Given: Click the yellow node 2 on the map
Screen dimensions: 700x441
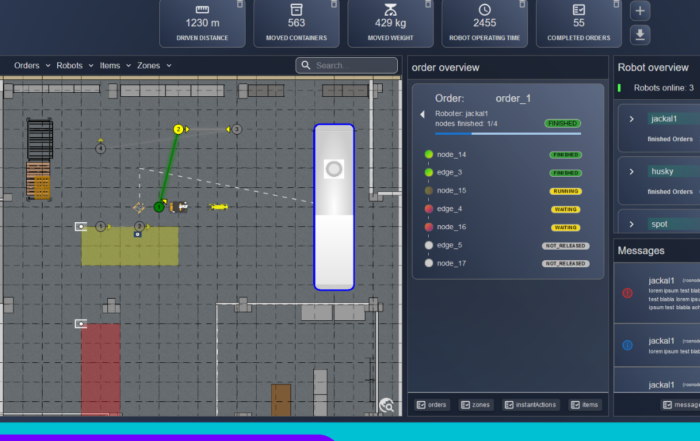Looking at the screenshot, I should point(178,129).
